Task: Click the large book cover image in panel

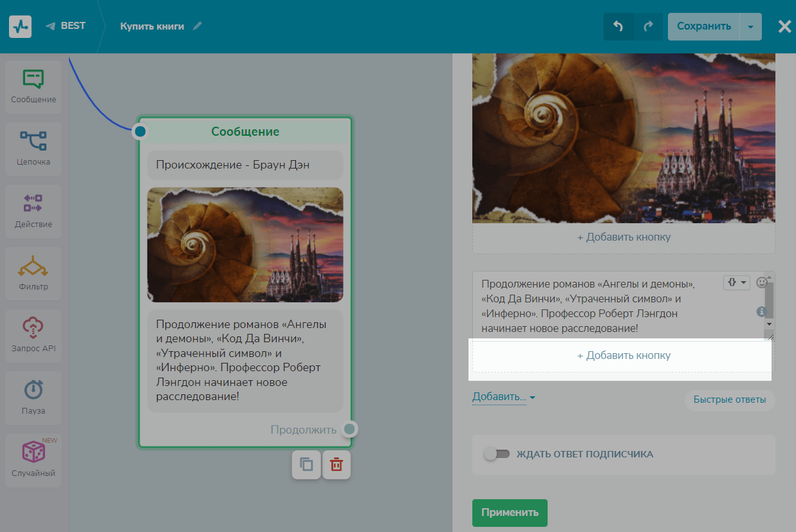Action: coord(624,138)
